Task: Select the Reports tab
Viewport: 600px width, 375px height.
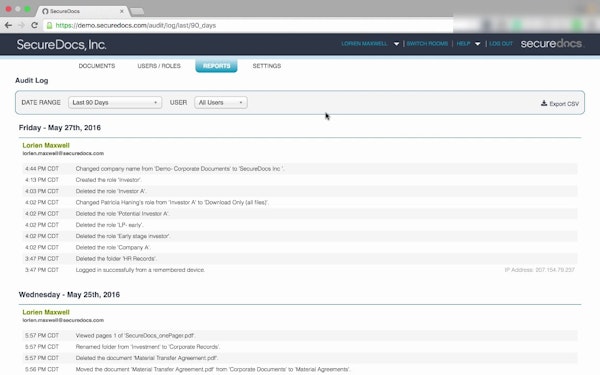Action: [x=216, y=66]
